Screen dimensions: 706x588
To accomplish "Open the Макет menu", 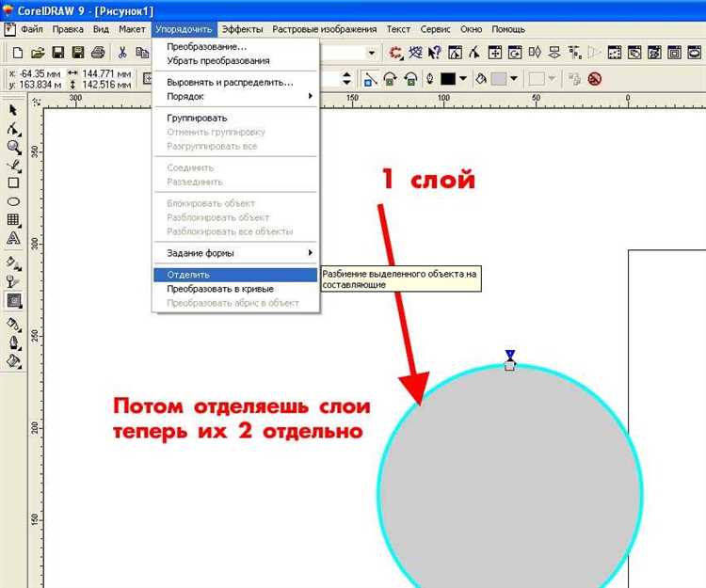I will (x=132, y=29).
